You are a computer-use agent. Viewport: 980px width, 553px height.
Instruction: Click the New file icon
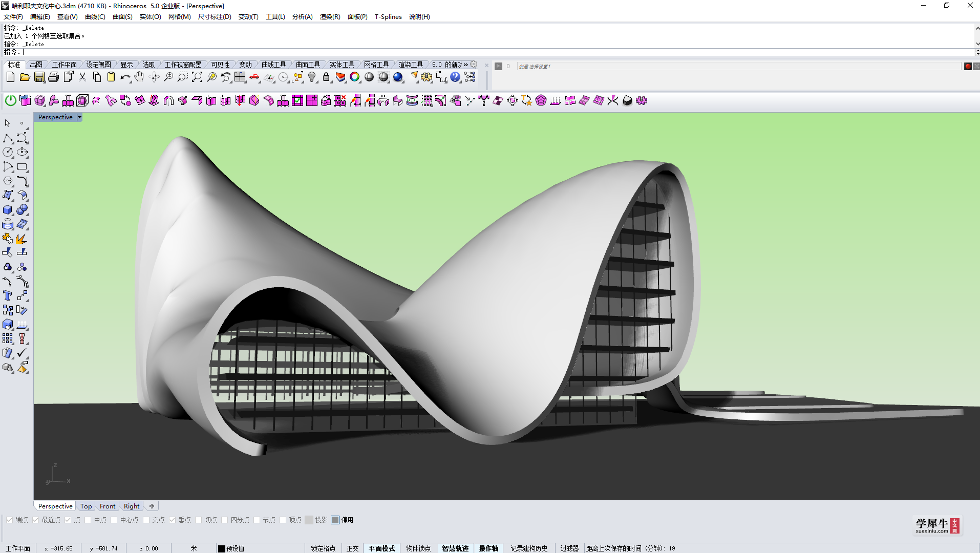tap(10, 77)
